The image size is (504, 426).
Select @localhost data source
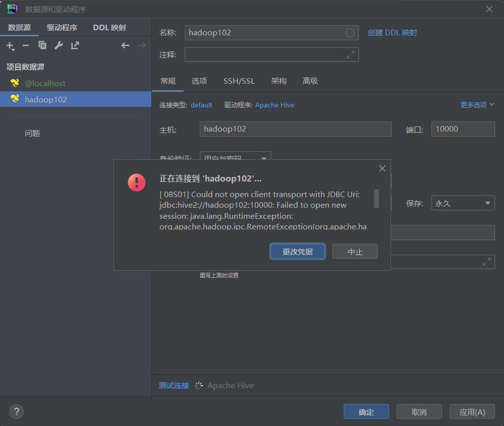(x=76, y=83)
